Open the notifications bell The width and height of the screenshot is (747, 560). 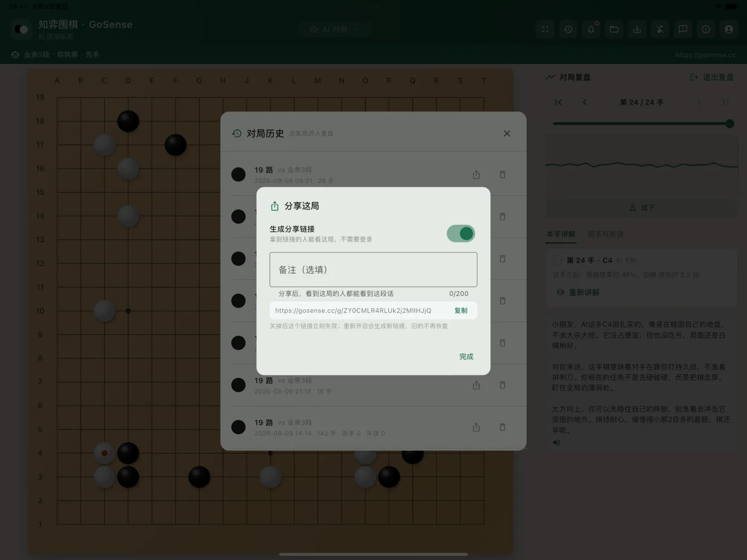tap(591, 29)
